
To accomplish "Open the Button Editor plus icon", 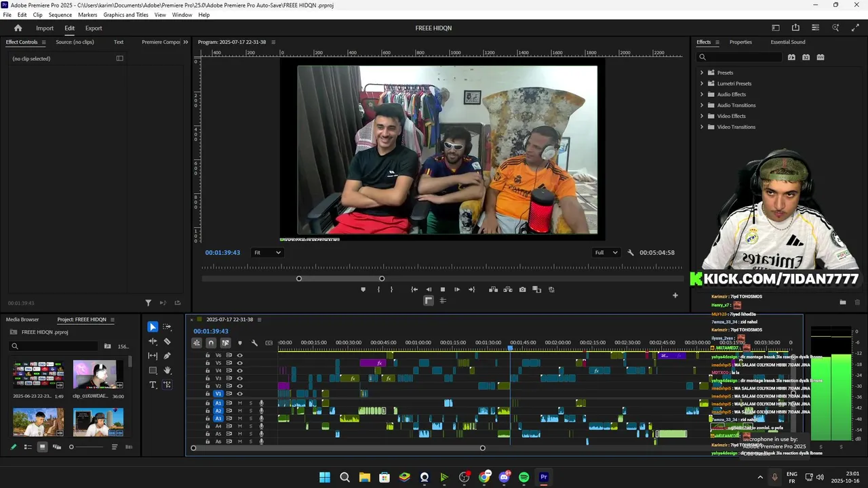I will [675, 295].
